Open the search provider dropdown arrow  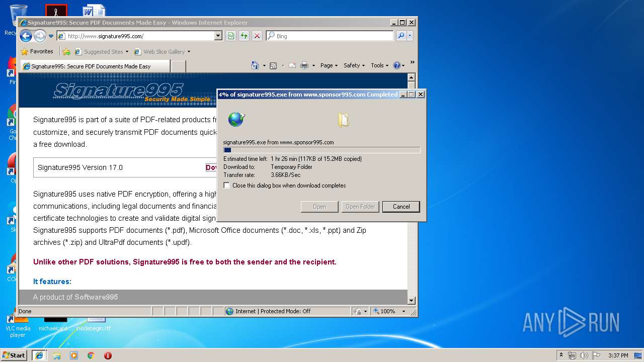click(410, 36)
